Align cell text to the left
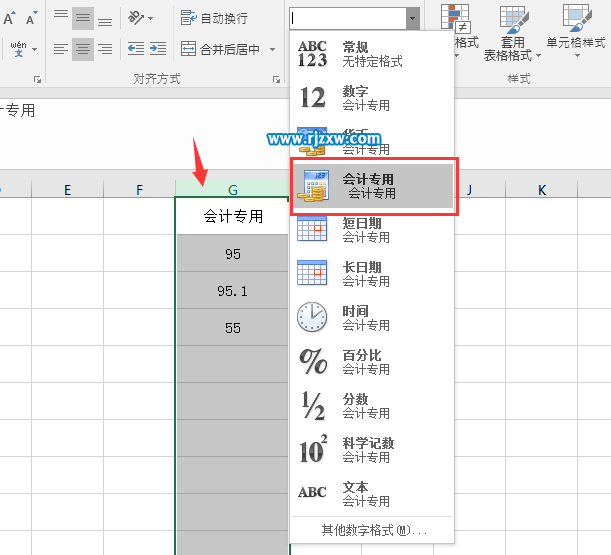 [61, 49]
